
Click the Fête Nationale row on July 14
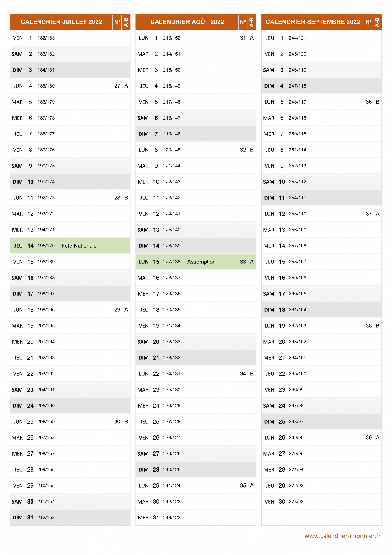pos(70,246)
